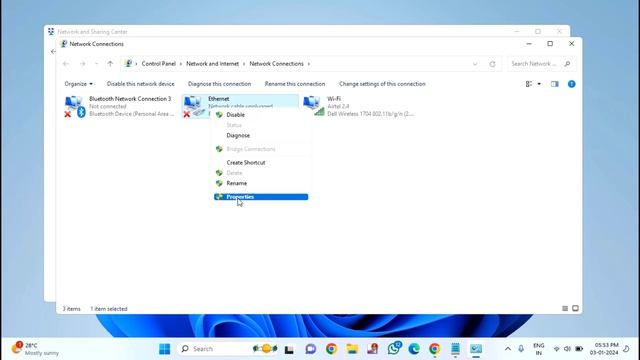Switch to large icons view in status bar
Image resolution: width=640 pixels, height=360 pixels.
coord(575,308)
